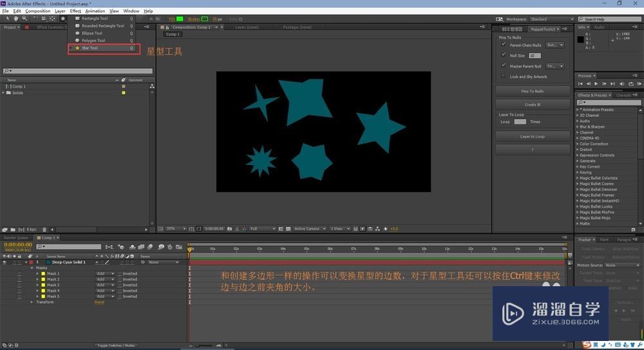Click composition mini-flowchart icon in timeline
This screenshot has height=350, width=644.
click(x=109, y=247)
